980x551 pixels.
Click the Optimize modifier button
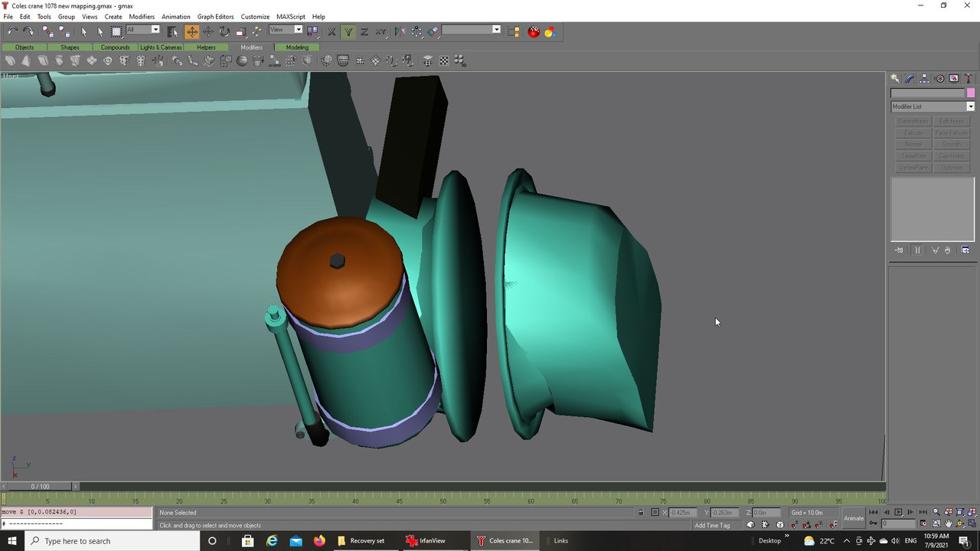pos(952,167)
